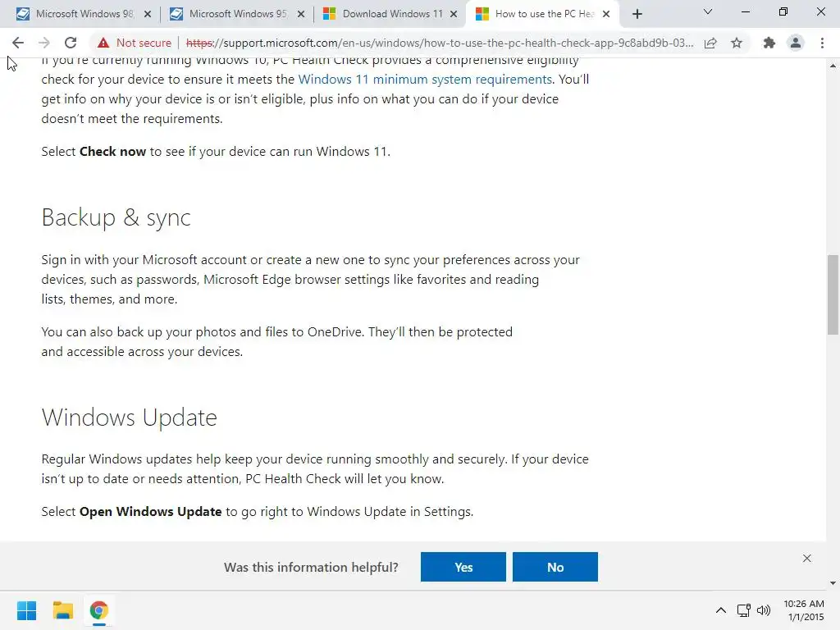Screen dimensions: 840x630
Task: Open the Chrome profile avatar
Action: 796,43
